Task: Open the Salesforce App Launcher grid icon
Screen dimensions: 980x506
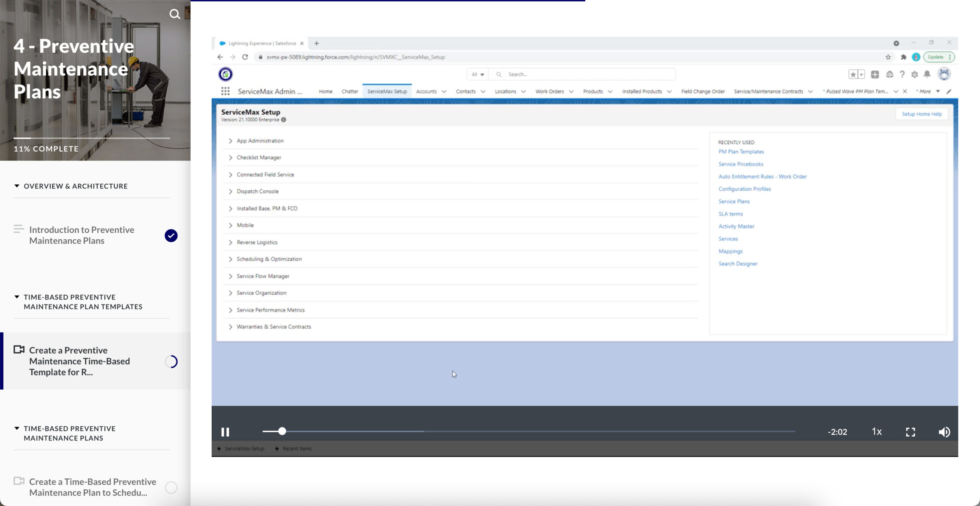Action: point(225,91)
